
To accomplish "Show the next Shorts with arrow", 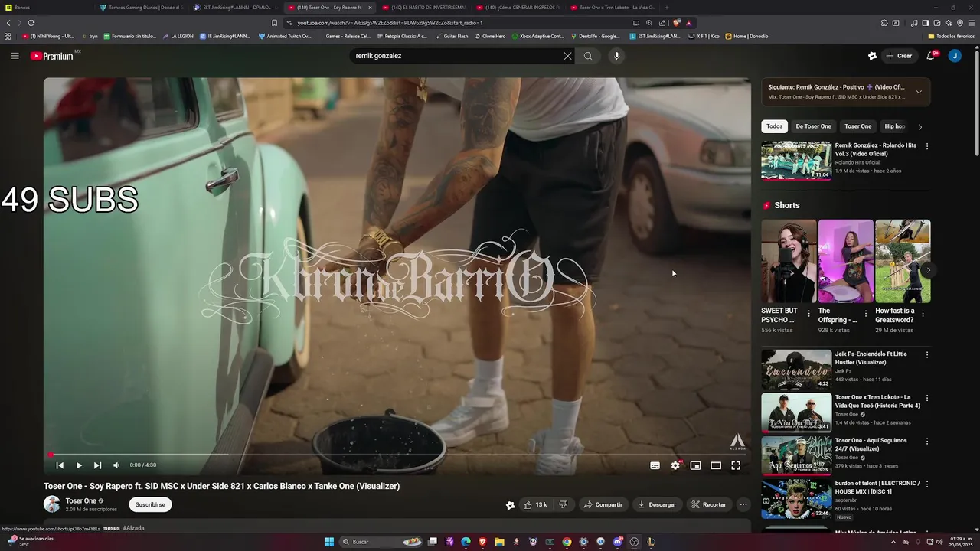I will point(928,270).
